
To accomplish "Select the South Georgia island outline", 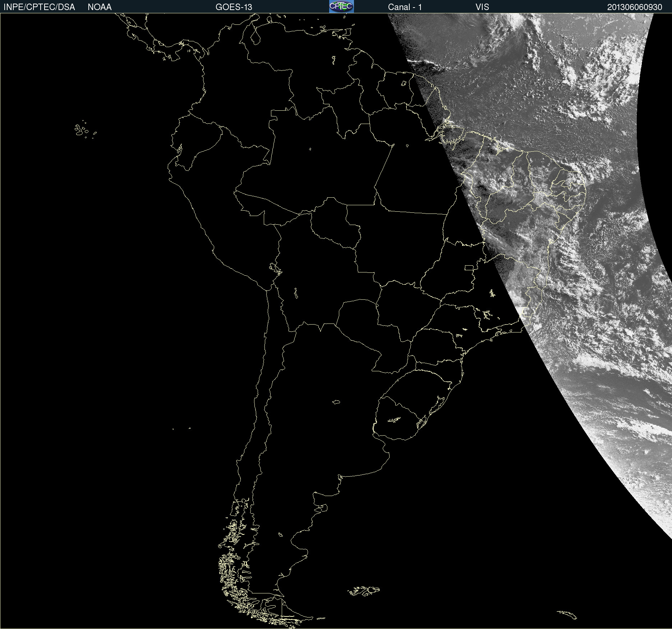I will pos(567,615).
